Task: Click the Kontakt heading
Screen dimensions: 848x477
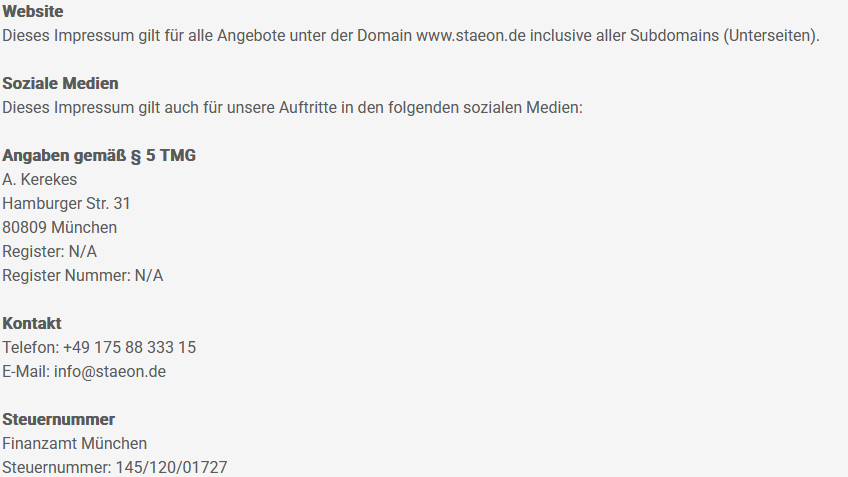Action: [32, 324]
